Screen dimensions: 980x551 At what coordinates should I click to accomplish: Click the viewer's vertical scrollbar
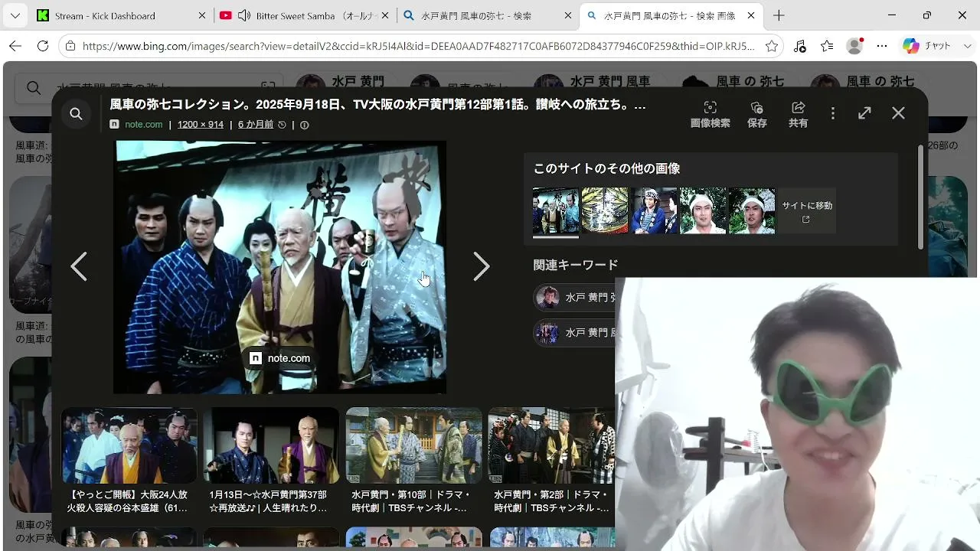[x=920, y=197]
